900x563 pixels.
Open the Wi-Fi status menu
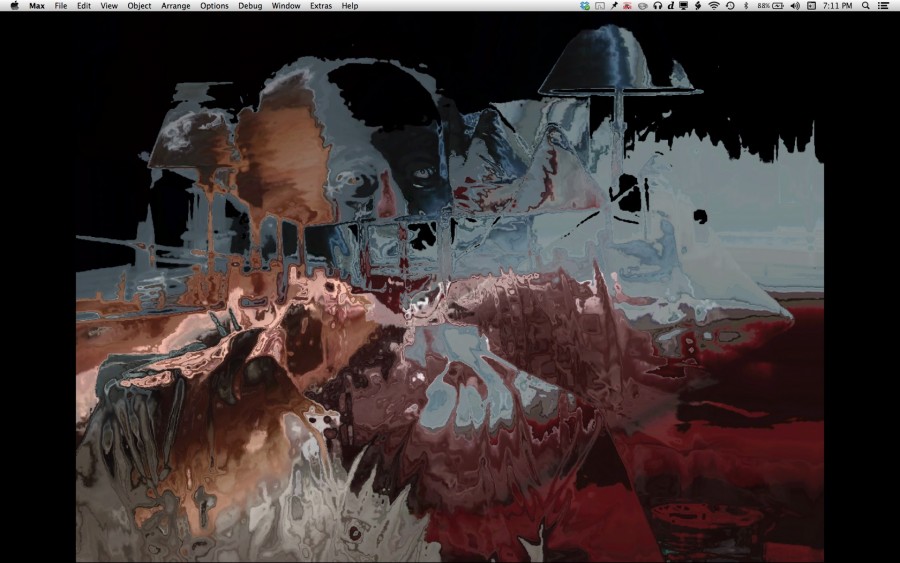[x=714, y=6]
